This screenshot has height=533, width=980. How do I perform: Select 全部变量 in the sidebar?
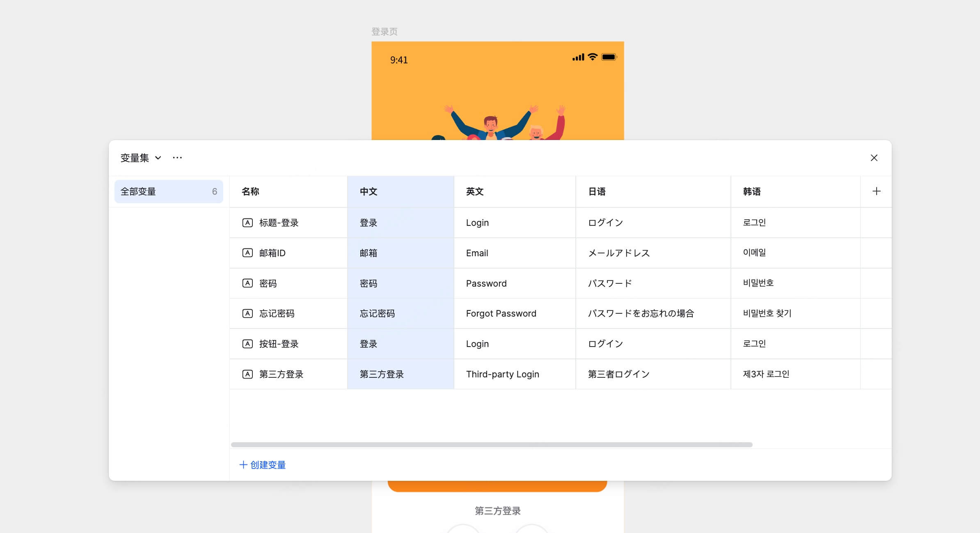point(168,191)
